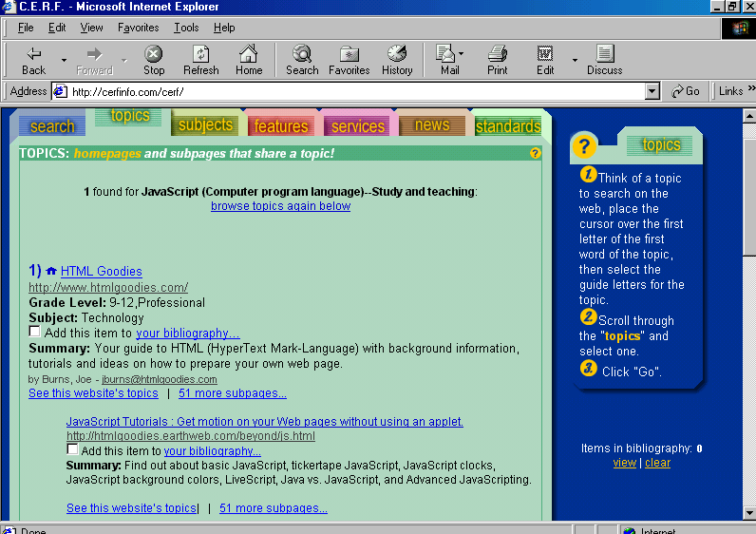Screen dimensions: 756x534
Task: Open your bibliography link under HTML Goodies
Action: [x=187, y=333]
